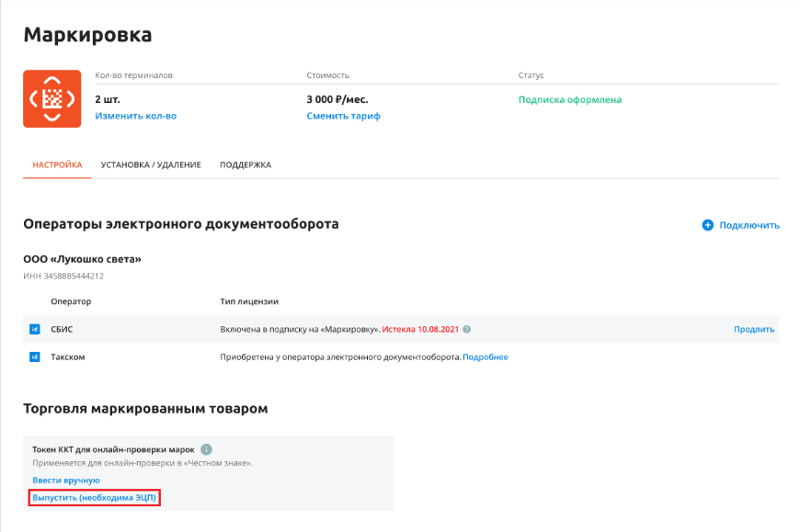Screen dimensions: 800x532
Task: Click the orange Маркировка app icon
Action: [52, 99]
